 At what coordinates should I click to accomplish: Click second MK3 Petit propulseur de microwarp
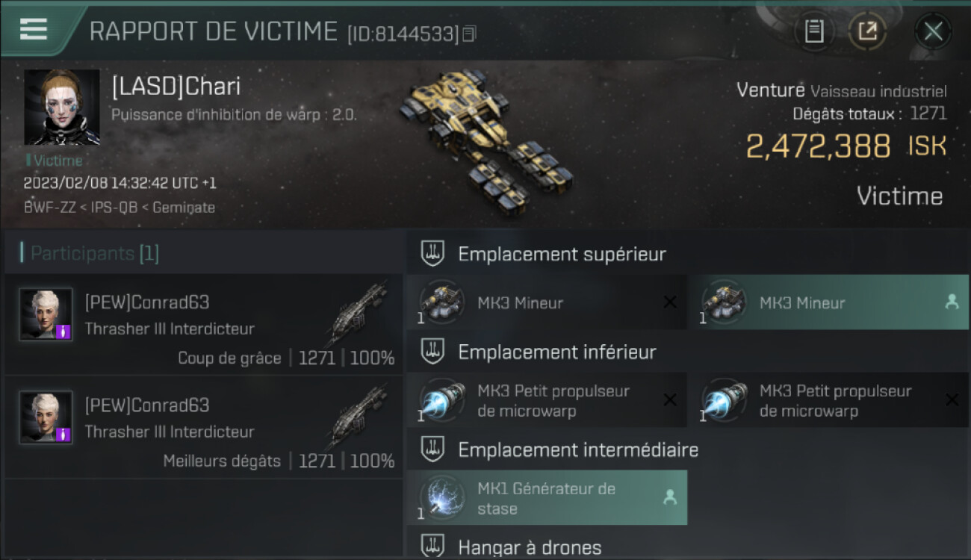(828, 400)
